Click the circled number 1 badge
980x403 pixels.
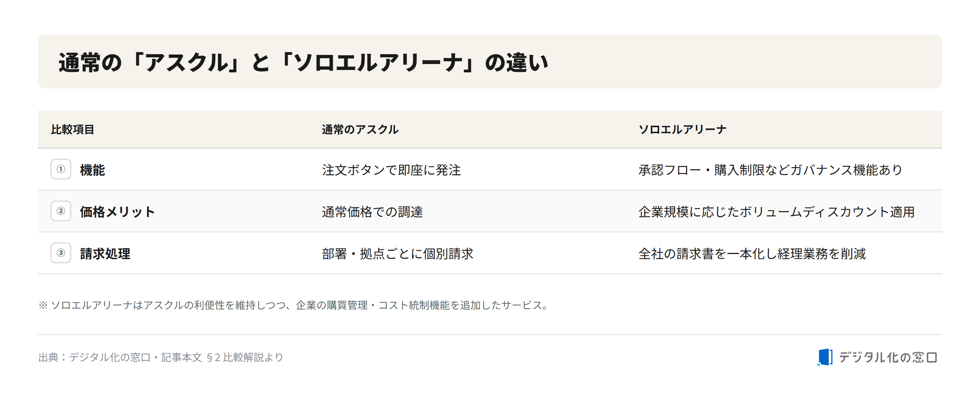pyautogui.click(x=61, y=169)
